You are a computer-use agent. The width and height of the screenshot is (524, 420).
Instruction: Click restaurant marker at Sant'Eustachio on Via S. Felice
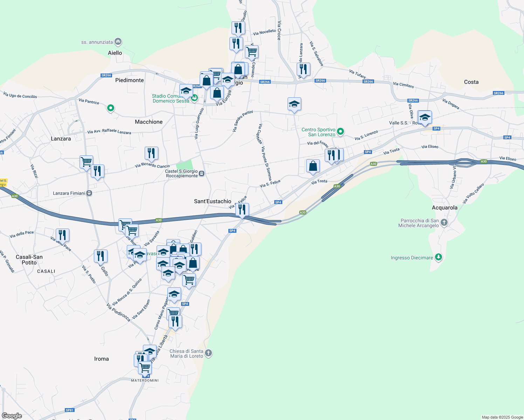pos(242,210)
